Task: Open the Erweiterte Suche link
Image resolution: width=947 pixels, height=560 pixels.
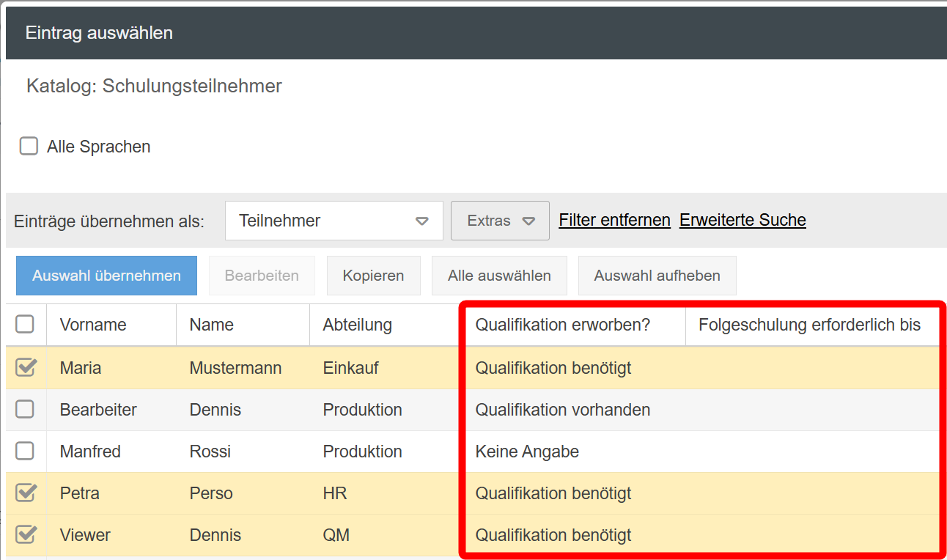Action: point(743,220)
